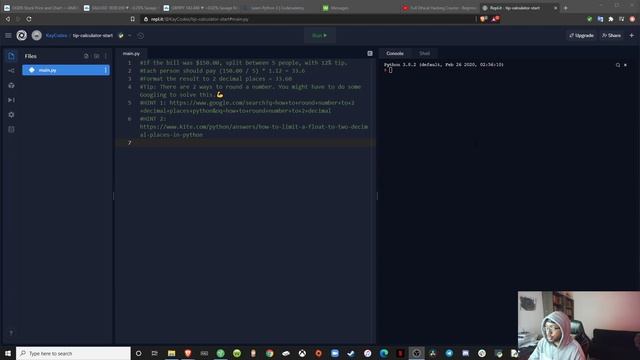Search the console with magnifier icon

coord(618,65)
